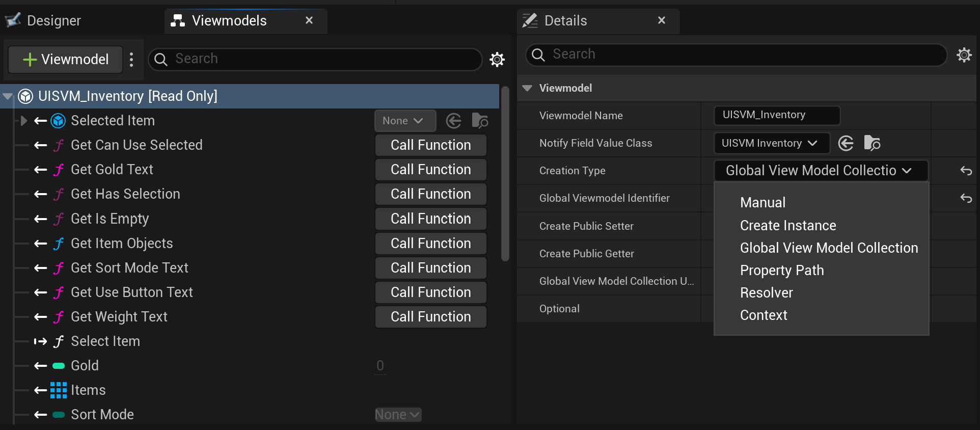Screen dimensions: 980x430
Task: Browse to Notify Field Value Class asset
Action: [872, 143]
